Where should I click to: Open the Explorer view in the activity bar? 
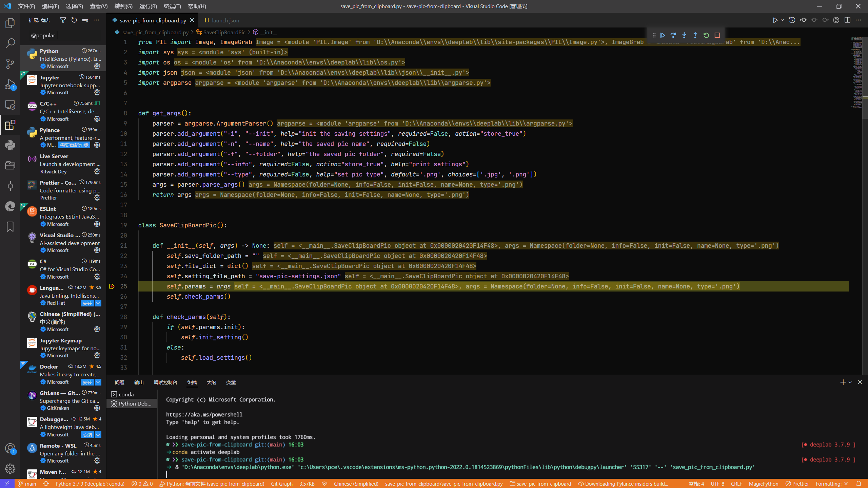[x=10, y=23]
